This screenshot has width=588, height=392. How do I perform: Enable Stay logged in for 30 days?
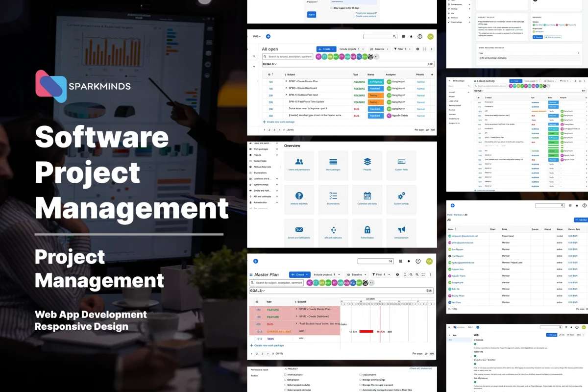pos(331,7)
